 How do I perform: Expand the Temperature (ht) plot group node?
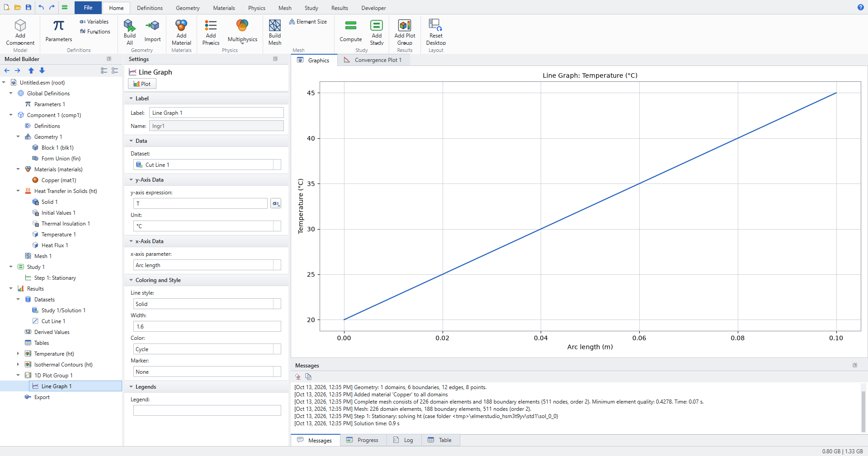click(18, 354)
